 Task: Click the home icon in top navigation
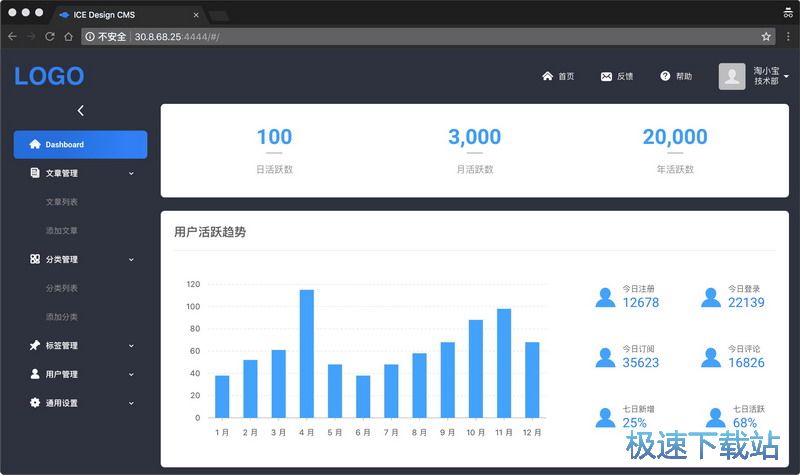pos(547,77)
